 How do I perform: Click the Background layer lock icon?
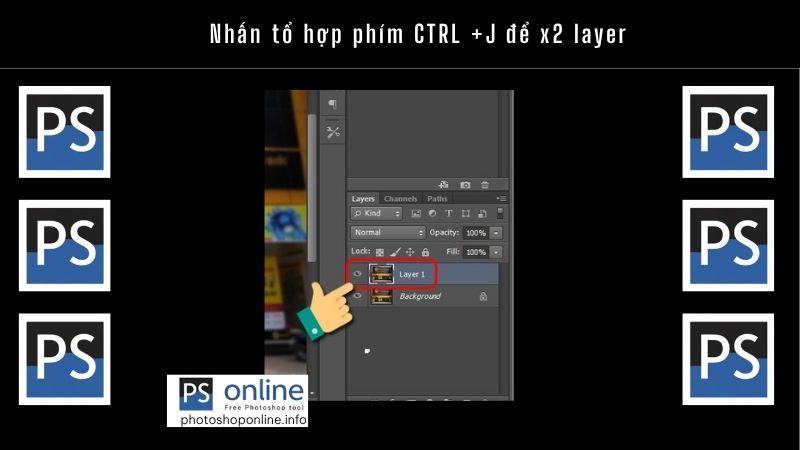[x=483, y=296]
